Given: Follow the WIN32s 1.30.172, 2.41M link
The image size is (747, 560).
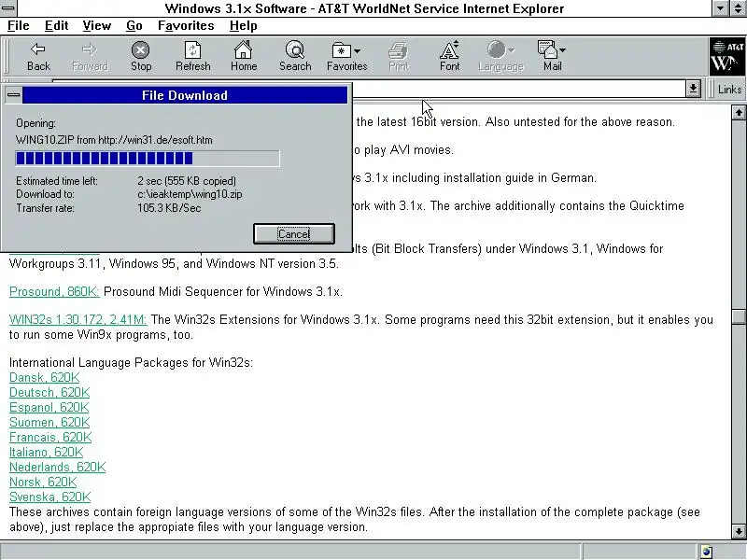Looking at the screenshot, I should point(78,319).
